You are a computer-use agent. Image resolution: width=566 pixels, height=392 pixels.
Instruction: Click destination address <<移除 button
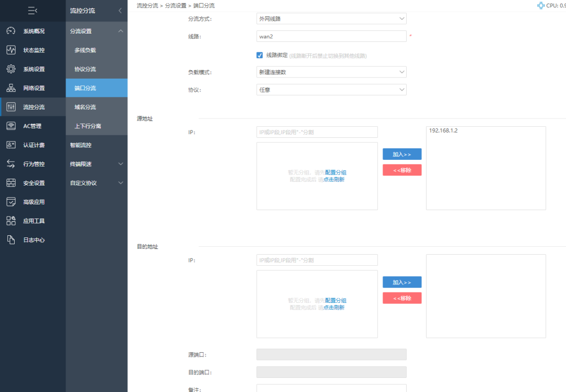pyautogui.click(x=402, y=298)
